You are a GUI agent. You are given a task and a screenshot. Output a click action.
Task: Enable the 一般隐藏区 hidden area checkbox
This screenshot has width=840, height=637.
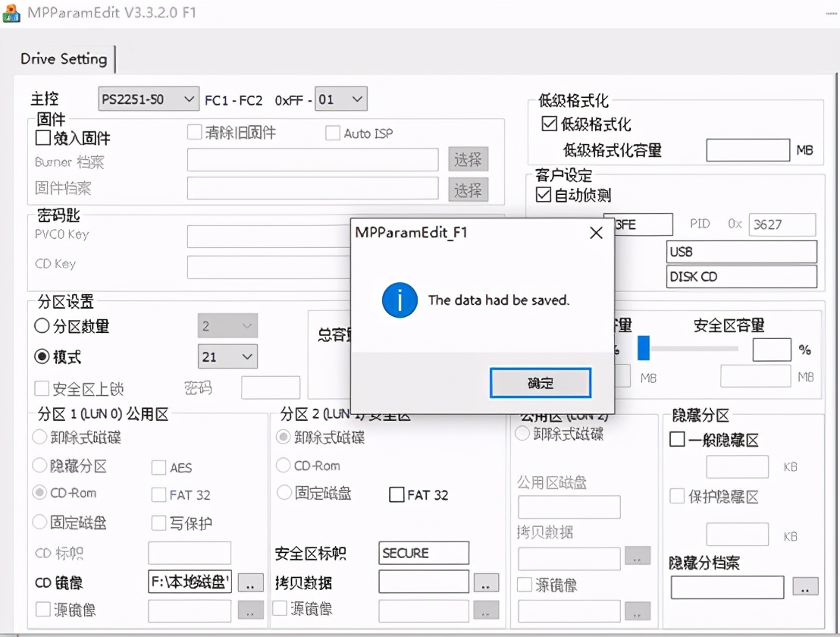[x=677, y=440]
